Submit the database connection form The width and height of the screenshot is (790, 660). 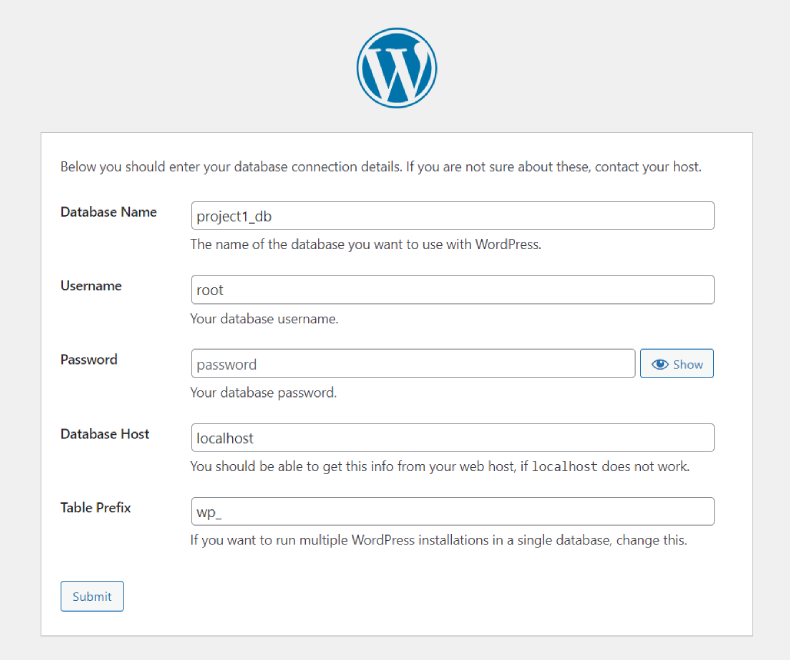click(x=92, y=597)
